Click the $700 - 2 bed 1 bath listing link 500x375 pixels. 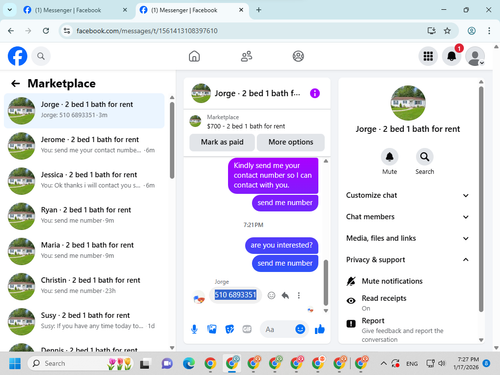(246, 126)
